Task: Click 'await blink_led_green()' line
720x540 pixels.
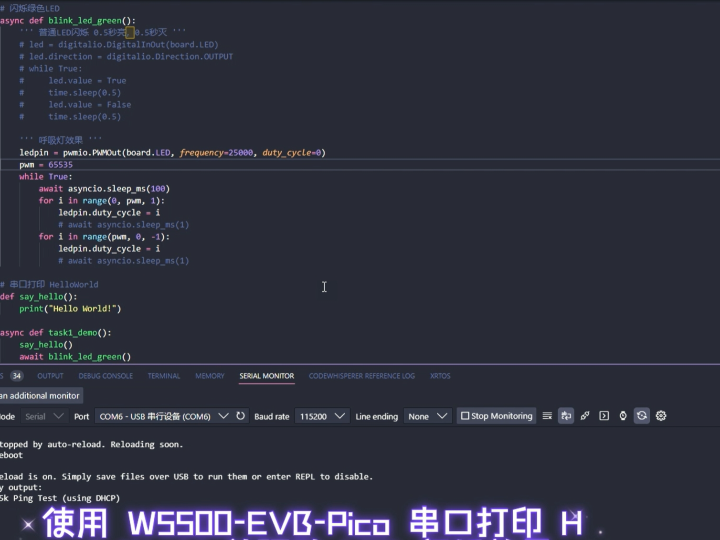Action: click(75, 357)
